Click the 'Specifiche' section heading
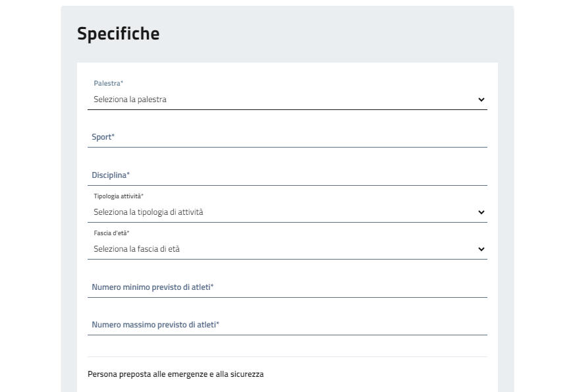The height and width of the screenshot is (392, 573). (119, 34)
